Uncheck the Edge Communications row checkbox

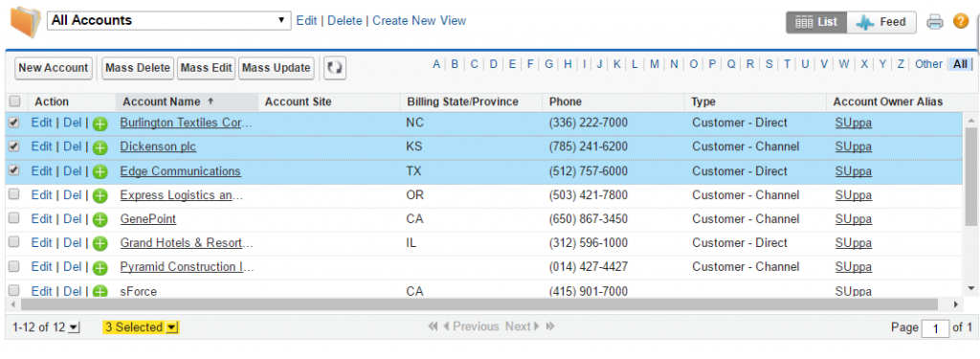click(x=13, y=170)
